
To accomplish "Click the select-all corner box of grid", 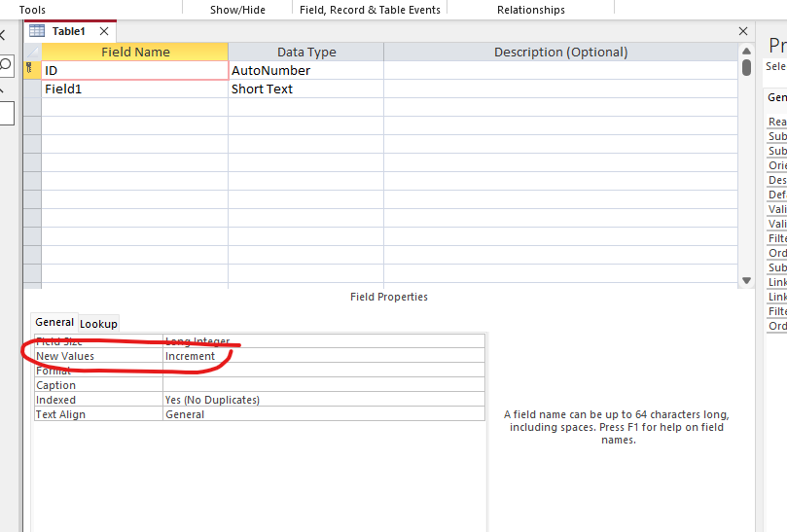I will [33, 52].
